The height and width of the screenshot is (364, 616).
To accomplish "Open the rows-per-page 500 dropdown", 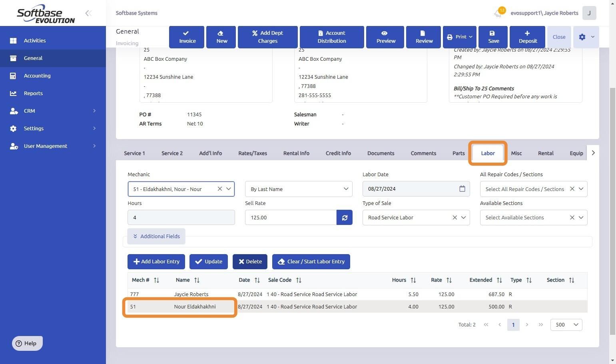I will coord(566,324).
